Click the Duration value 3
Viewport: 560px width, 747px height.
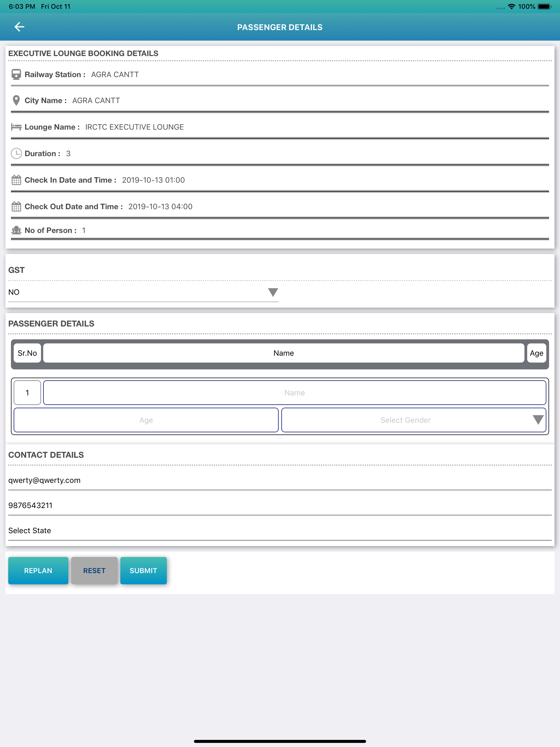click(68, 154)
